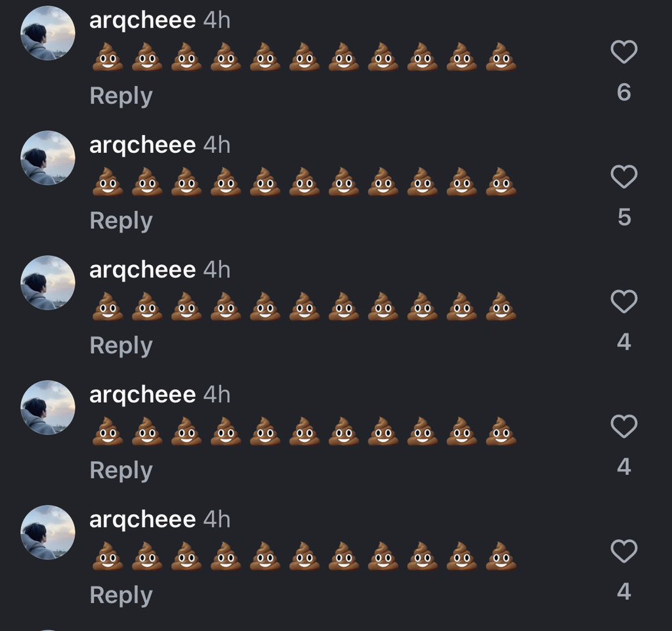This screenshot has width=672, height=631.
Task: Open arqcheee username on the second comment
Action: [x=142, y=145]
